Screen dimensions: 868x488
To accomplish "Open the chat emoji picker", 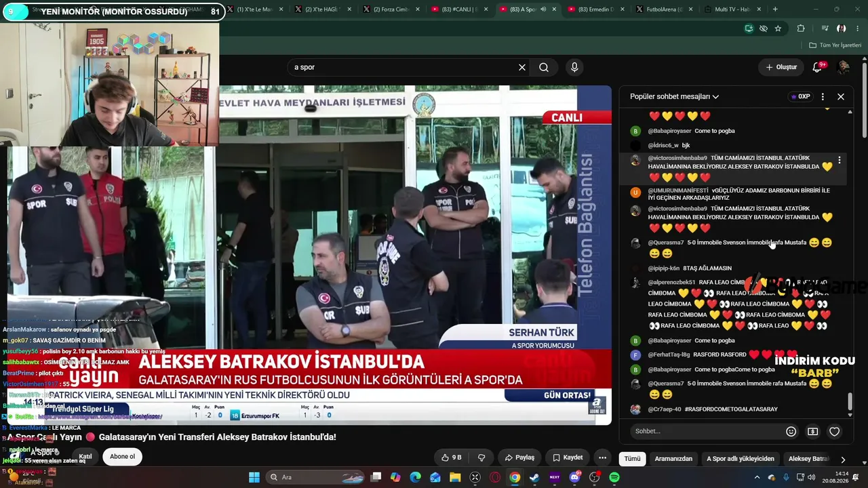I will tap(791, 431).
